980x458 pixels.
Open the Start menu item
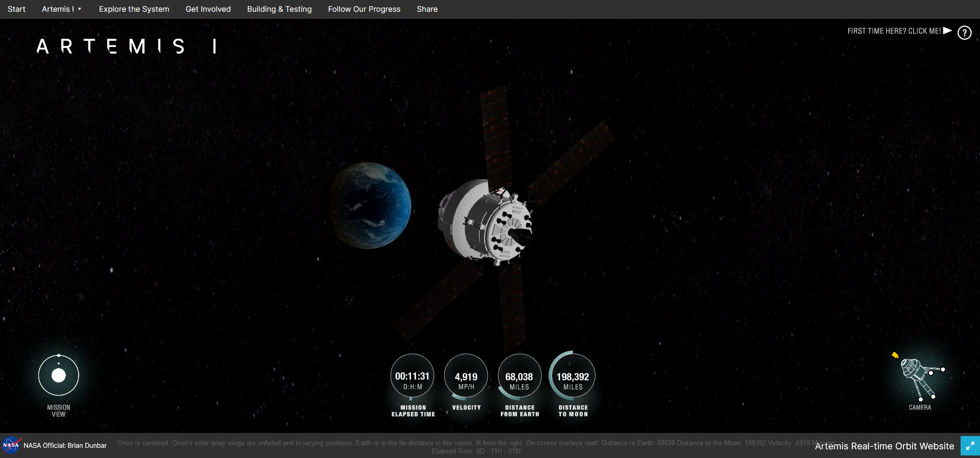[x=16, y=9]
